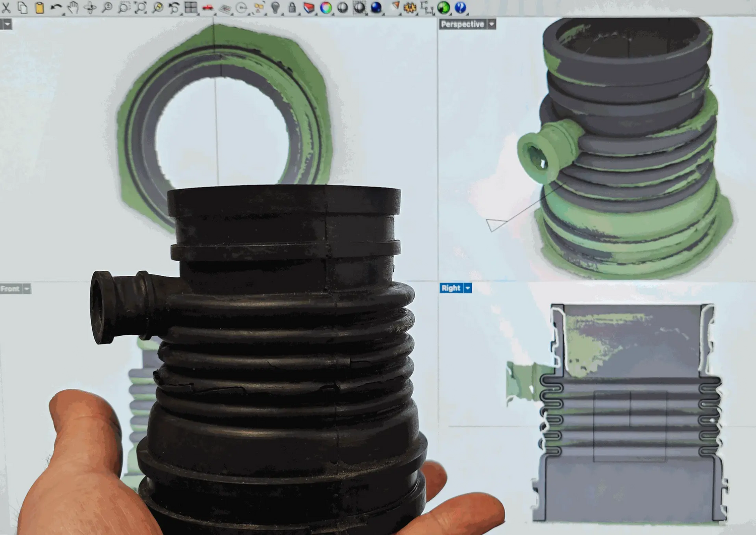This screenshot has height=535, width=756.
Task: Open the Select Objects tool icon
Action: 259,8
